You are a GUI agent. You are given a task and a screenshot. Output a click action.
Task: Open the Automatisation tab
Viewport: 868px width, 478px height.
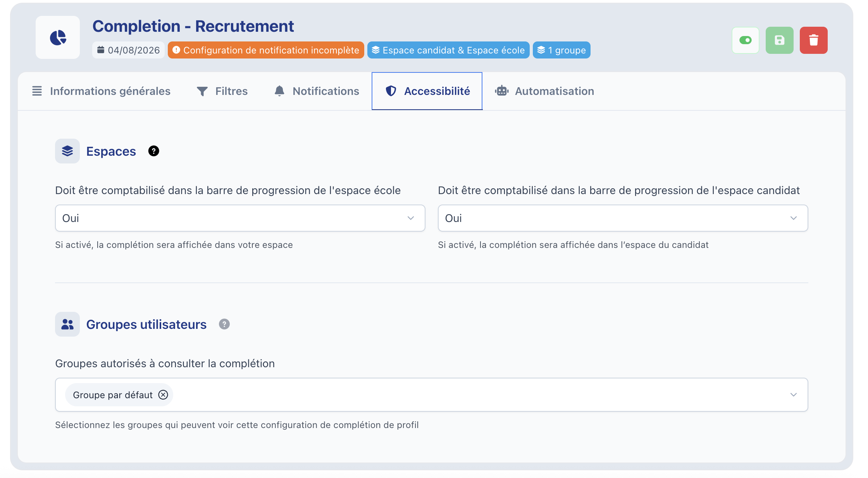pyautogui.click(x=544, y=91)
